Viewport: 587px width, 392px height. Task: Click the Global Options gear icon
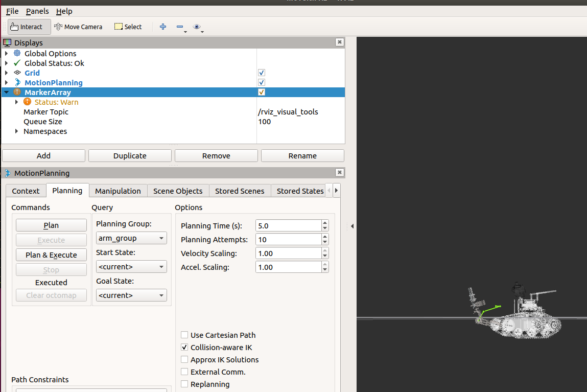[x=17, y=54]
